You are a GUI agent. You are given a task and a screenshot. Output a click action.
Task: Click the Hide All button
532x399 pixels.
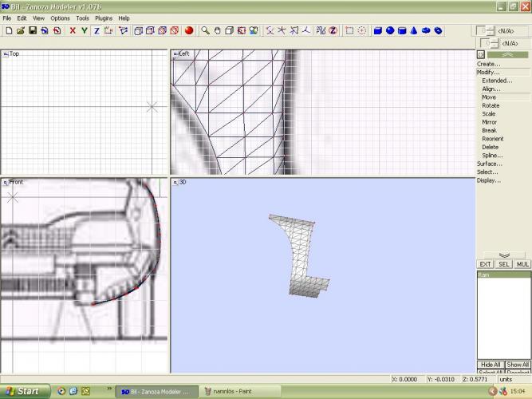491,365
